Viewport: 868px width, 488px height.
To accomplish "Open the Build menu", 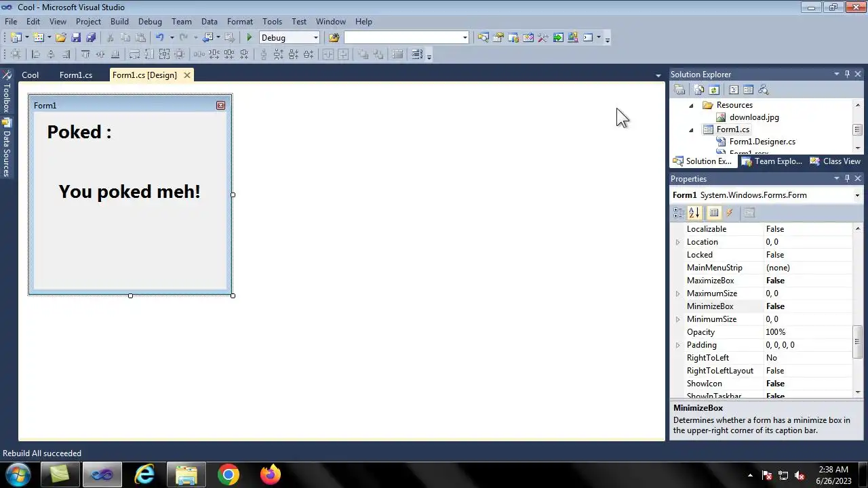I will point(119,22).
